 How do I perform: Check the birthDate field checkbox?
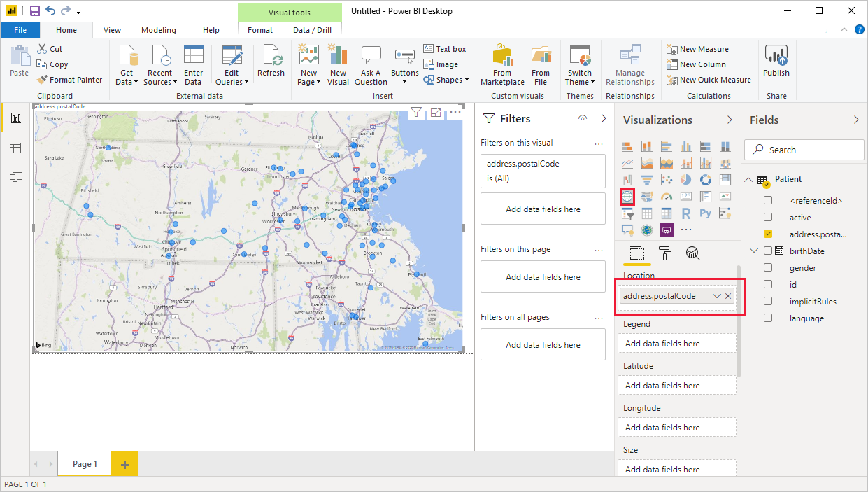(768, 251)
